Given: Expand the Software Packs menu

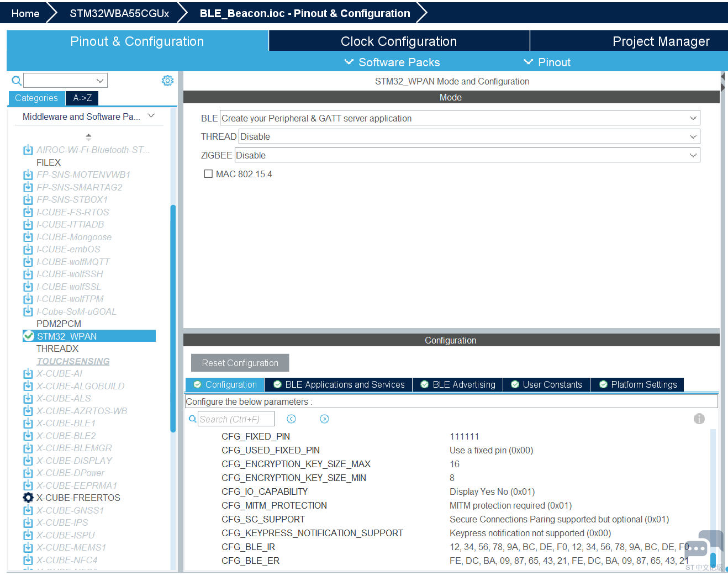Looking at the screenshot, I should tap(392, 62).
